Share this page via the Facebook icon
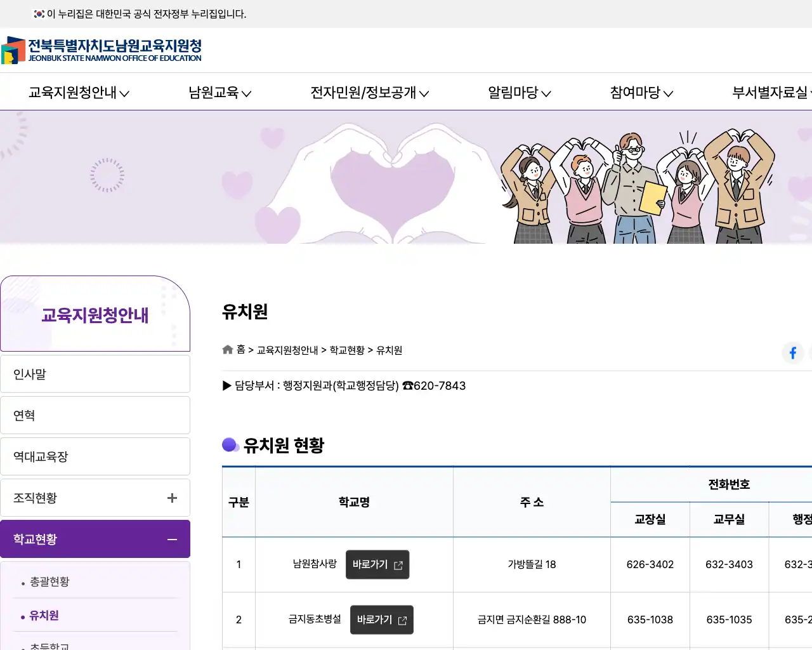 pos(793,353)
